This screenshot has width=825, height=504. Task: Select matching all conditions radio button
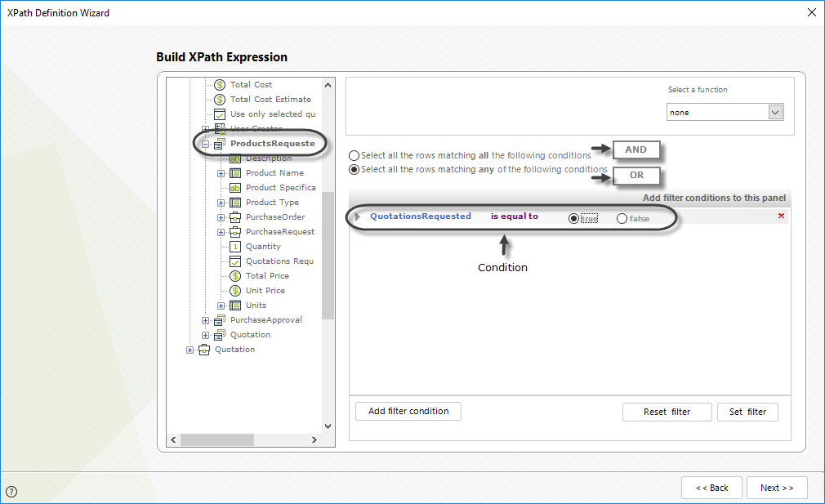(355, 156)
